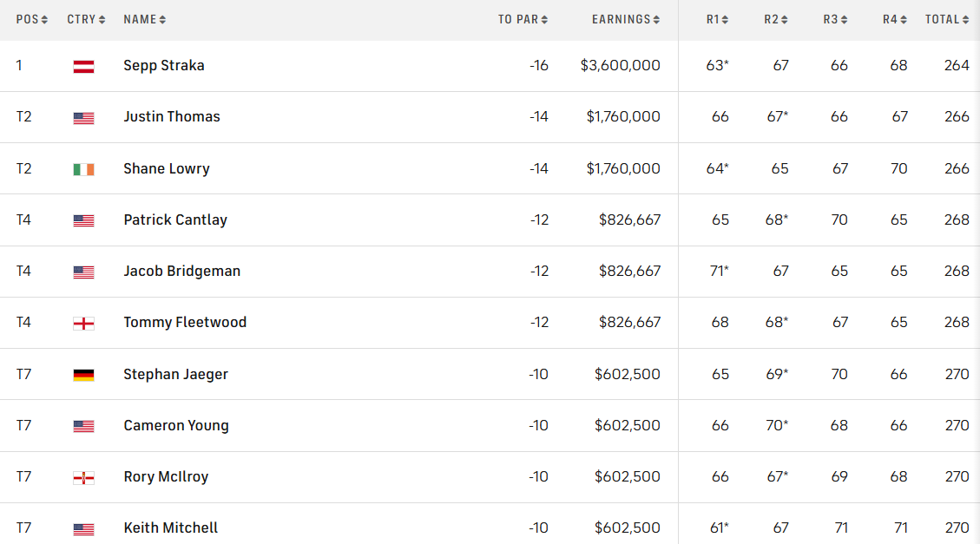The height and width of the screenshot is (544, 980).
Task: Click the Austria flag beside Sepp Straka
Action: (83, 66)
